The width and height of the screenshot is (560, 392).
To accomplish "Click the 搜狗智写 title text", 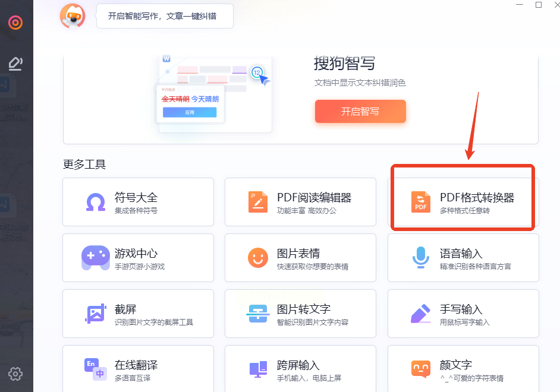I will (x=344, y=64).
